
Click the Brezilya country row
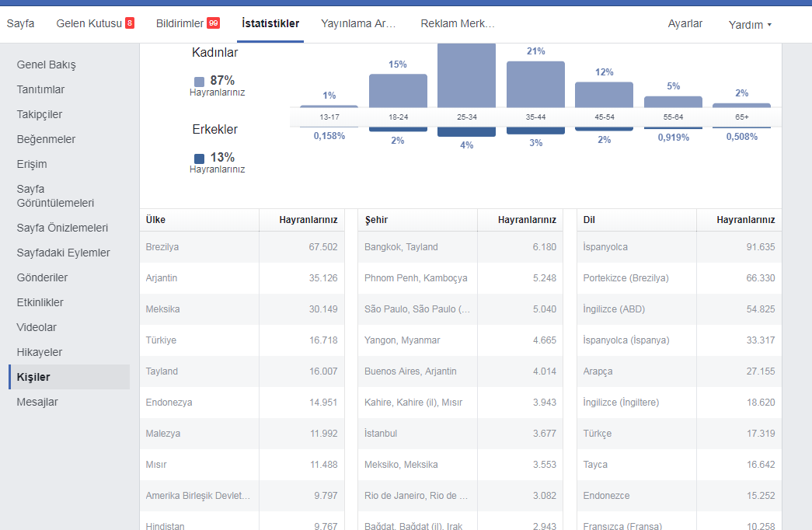(x=242, y=247)
